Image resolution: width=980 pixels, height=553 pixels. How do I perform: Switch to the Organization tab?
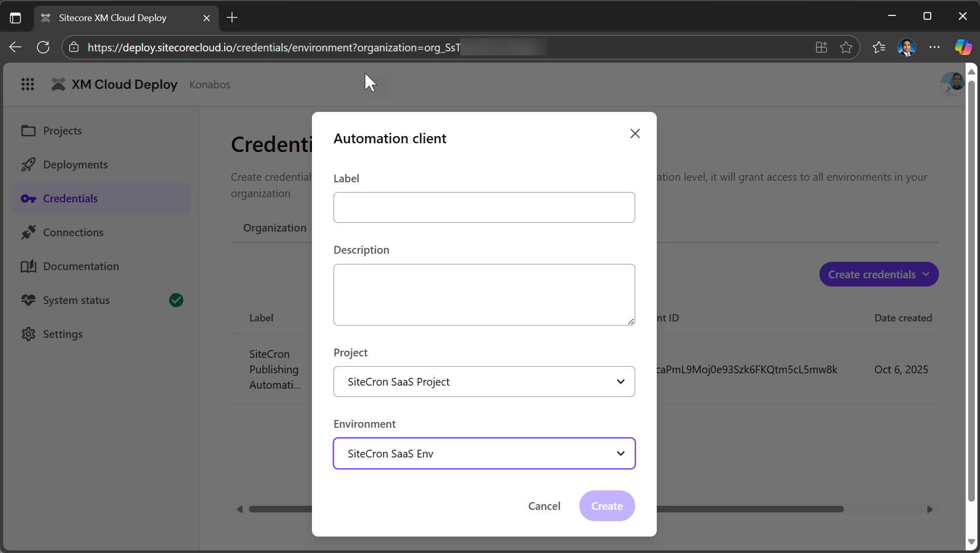point(275,228)
